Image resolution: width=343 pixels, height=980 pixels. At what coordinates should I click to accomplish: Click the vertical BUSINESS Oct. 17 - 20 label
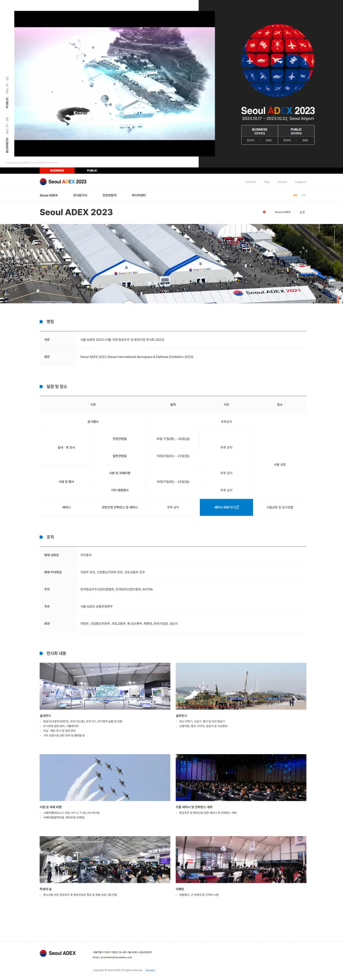click(x=7, y=135)
